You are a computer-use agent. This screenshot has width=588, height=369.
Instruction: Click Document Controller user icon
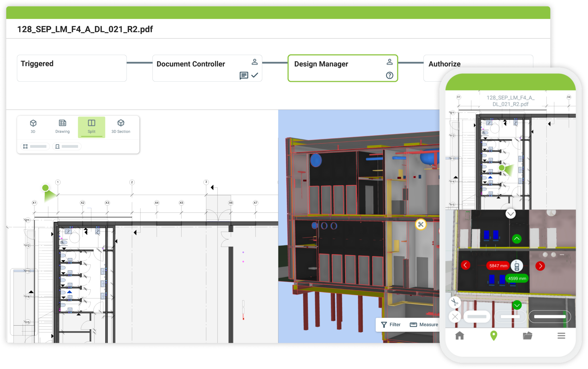(255, 62)
